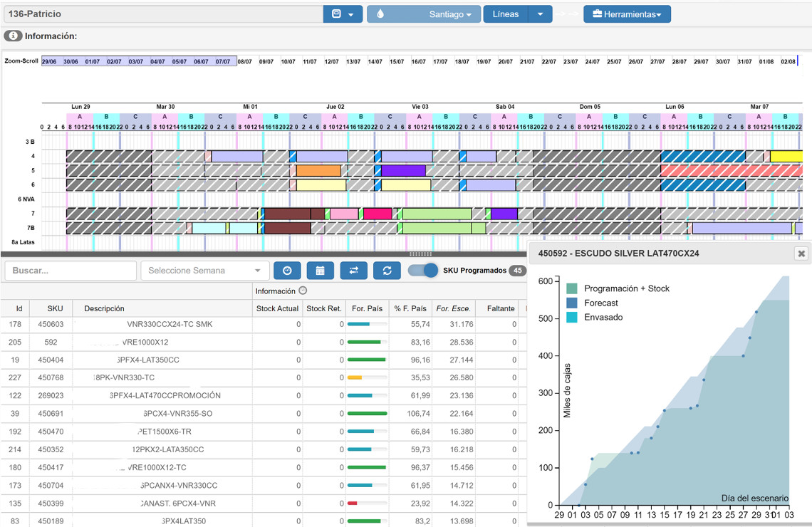Screen dimensions: 812x527
Task: Open the Herramientas tools menu
Action: click(627, 14)
